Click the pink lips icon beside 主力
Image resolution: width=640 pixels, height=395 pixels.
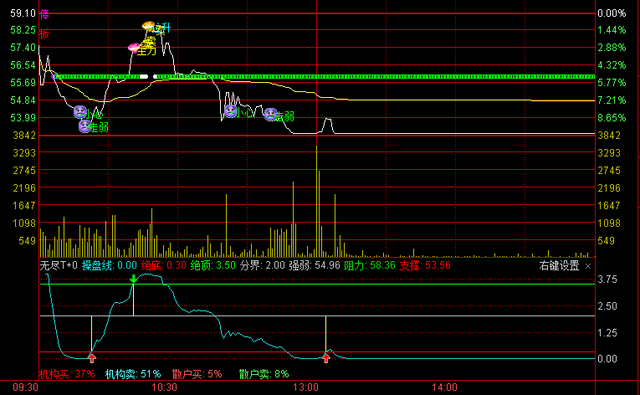(134, 48)
